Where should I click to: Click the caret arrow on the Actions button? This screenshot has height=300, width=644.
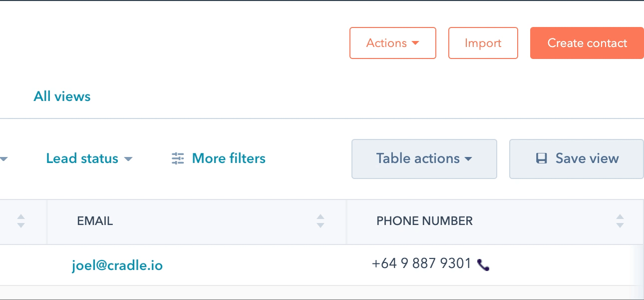point(415,43)
